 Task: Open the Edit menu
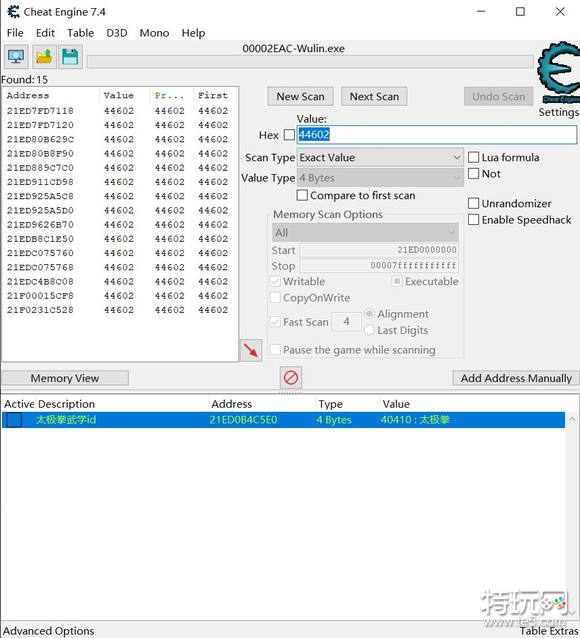click(45, 33)
